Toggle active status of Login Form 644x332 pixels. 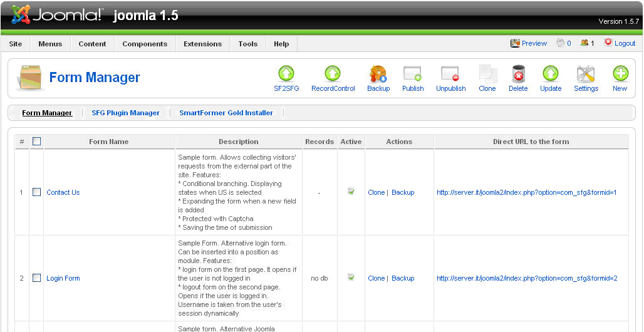coord(351,278)
